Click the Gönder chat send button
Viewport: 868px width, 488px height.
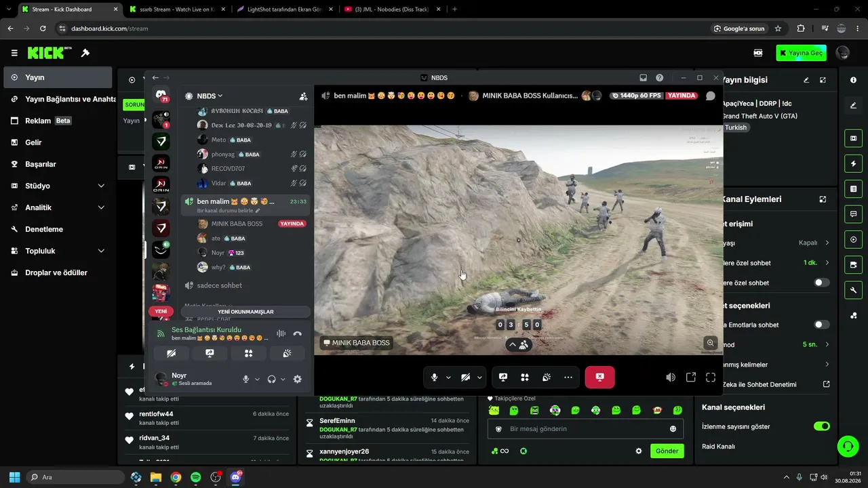(667, 451)
